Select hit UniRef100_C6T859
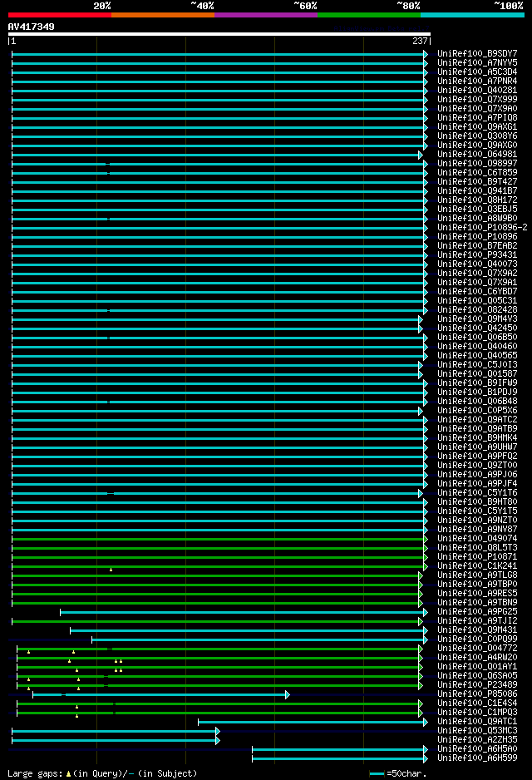This screenshot has width=532, height=780. 477,173
